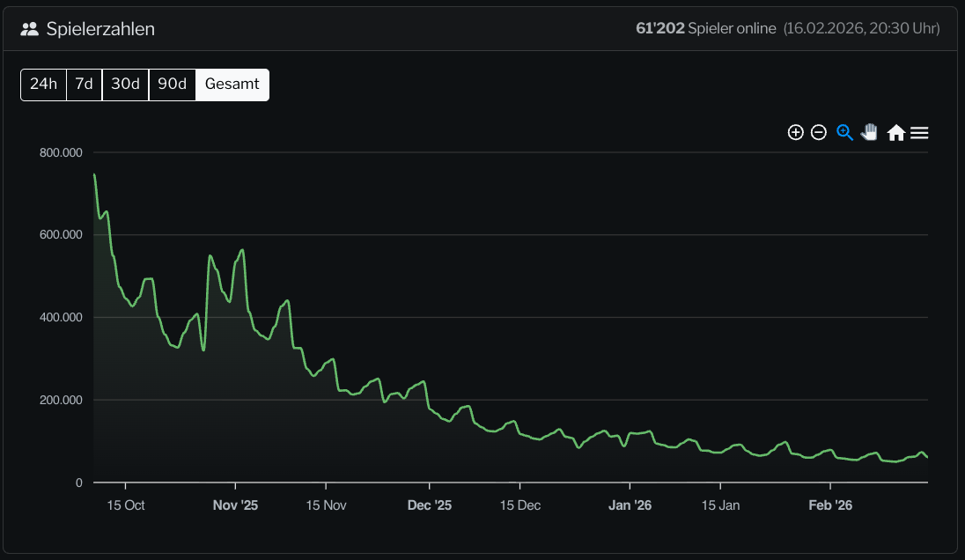Click the Jan '26 x-axis label
Screen dimensions: 965x560
coord(630,505)
